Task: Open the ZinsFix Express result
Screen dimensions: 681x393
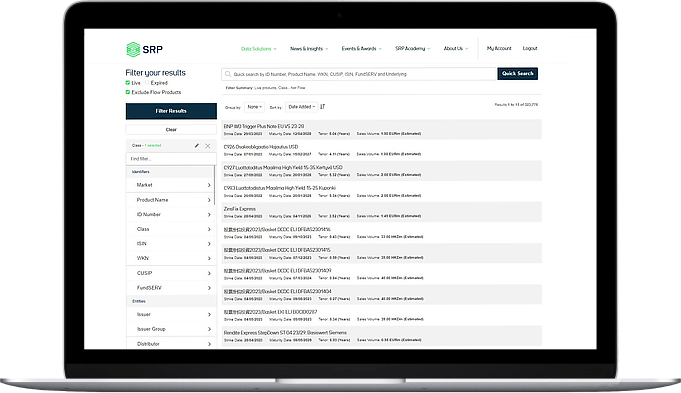Action: tap(239, 209)
